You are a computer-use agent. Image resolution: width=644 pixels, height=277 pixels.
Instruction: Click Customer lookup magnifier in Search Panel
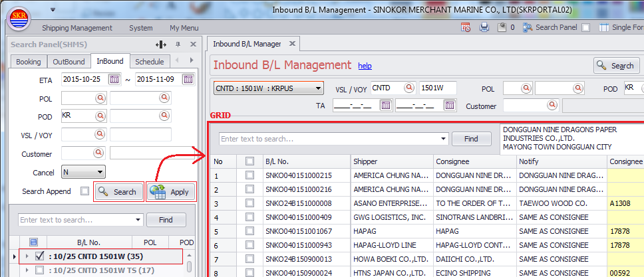point(99,153)
